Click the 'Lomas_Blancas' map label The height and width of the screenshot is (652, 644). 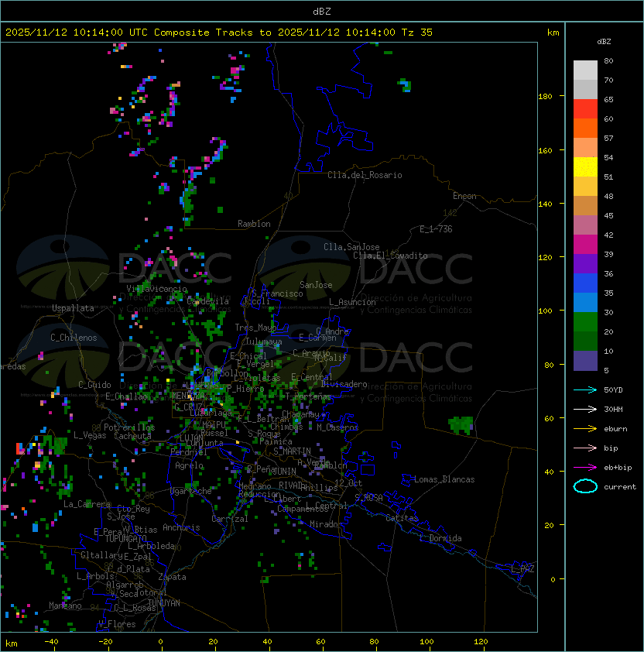pyautogui.click(x=444, y=479)
